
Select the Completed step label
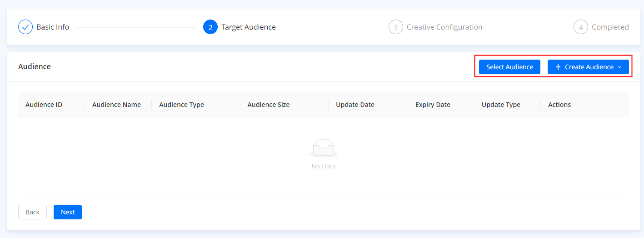[610, 27]
